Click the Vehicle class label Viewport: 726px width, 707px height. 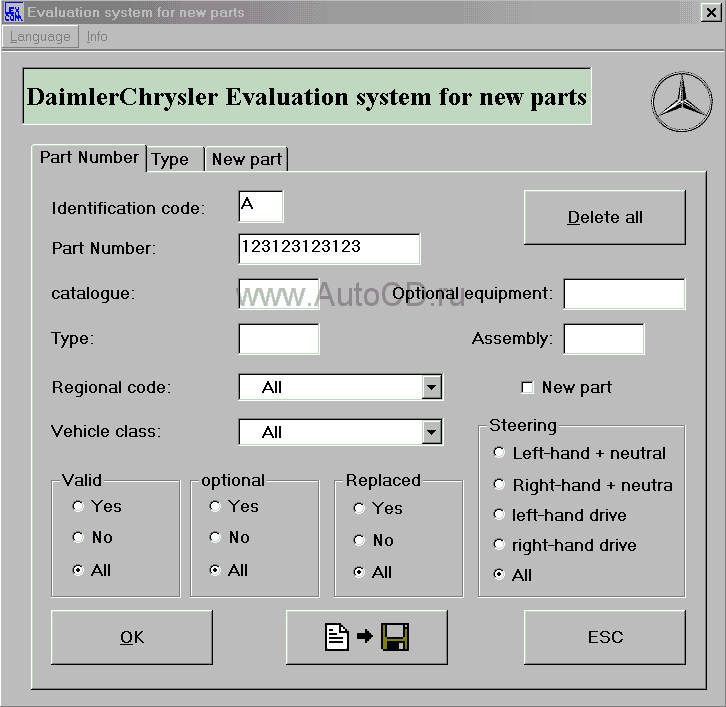[x=106, y=432]
